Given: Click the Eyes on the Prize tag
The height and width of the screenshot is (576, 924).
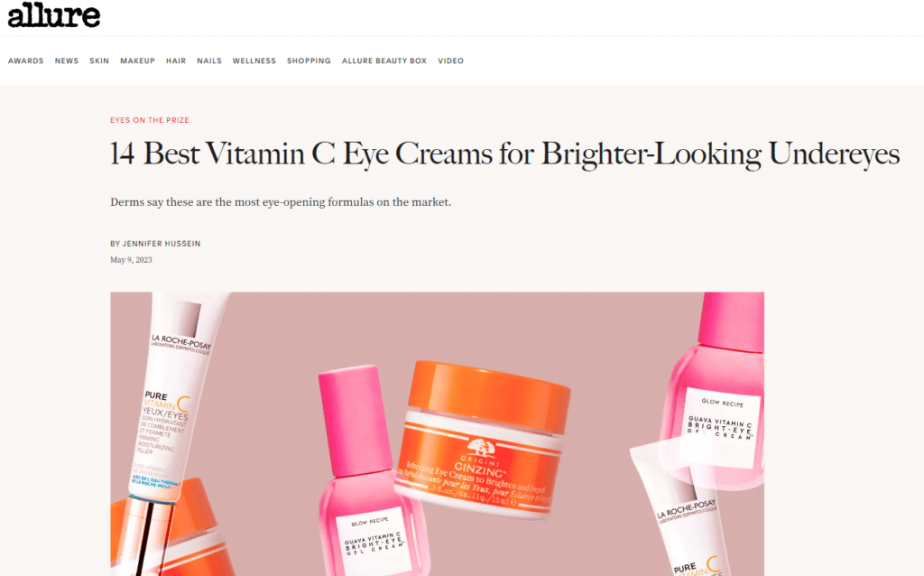Looking at the screenshot, I should point(150,120).
